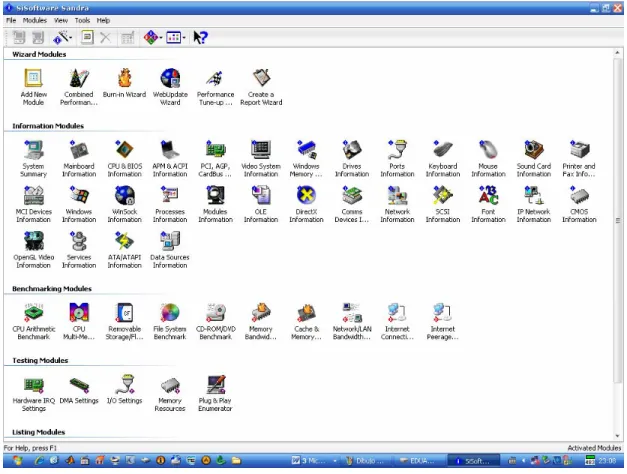Open CPU & BIOS Information
The image size is (627, 474).
(x=124, y=158)
